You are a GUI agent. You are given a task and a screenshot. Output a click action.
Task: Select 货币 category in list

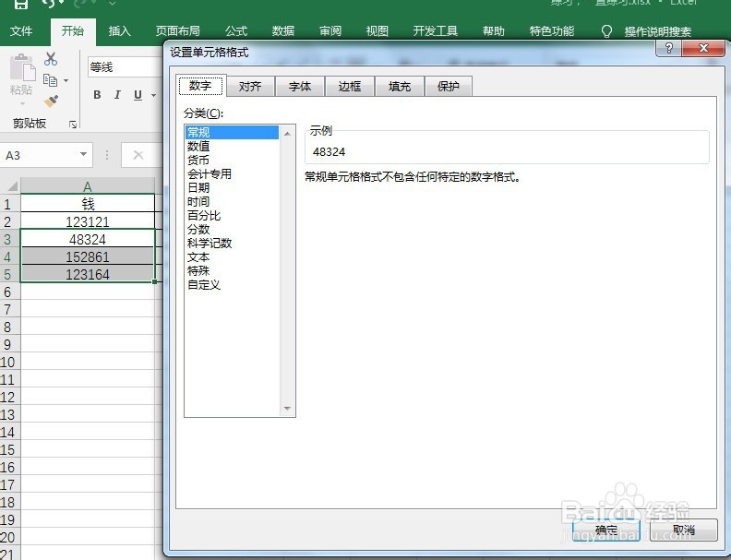(x=232, y=161)
